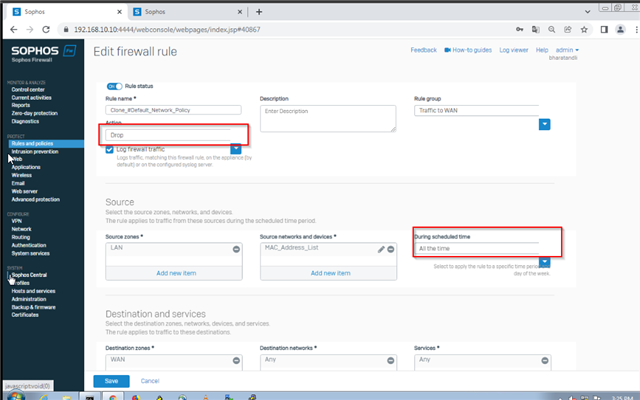640x400 pixels.
Task: Open VPN in sidebar
Action: click(16, 221)
